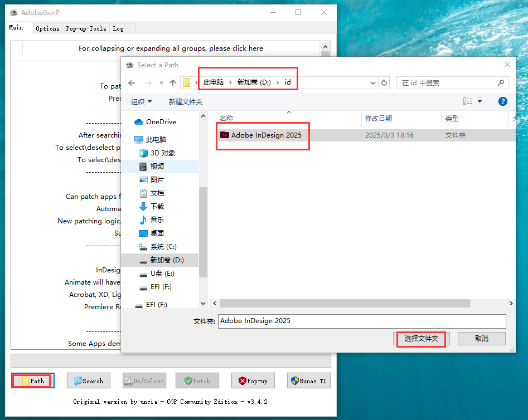Switch to the Options tab
The width and height of the screenshot is (528, 420).
point(47,28)
